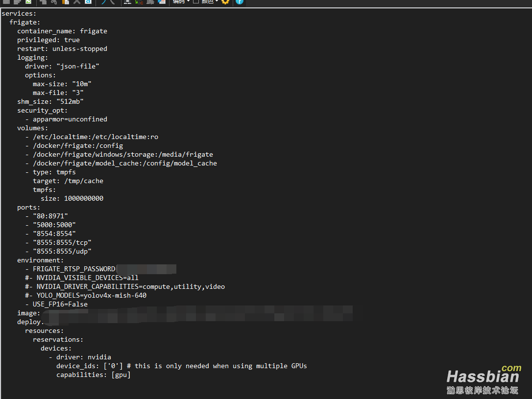The height and width of the screenshot is (399, 532).
Task: Click the "8554:8554" port mapping
Action: pyautogui.click(x=54, y=234)
